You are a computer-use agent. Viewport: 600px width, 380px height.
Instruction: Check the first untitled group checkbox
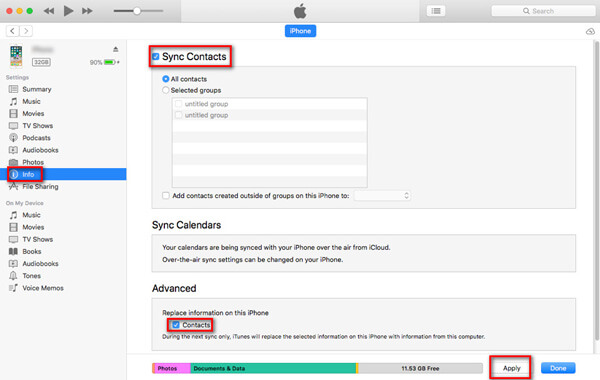pos(178,104)
